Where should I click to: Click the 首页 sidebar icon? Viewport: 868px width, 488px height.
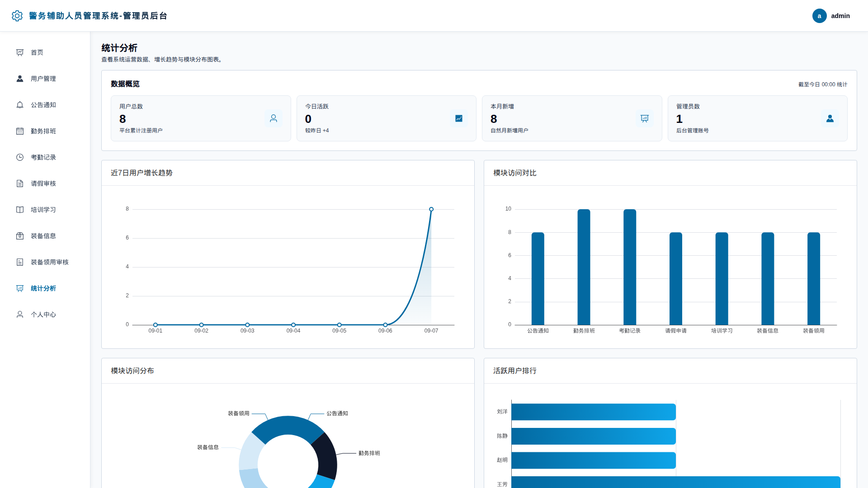coord(20,52)
